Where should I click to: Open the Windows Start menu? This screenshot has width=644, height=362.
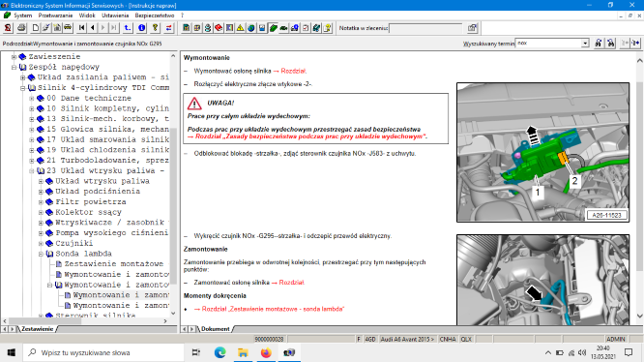point(11,352)
